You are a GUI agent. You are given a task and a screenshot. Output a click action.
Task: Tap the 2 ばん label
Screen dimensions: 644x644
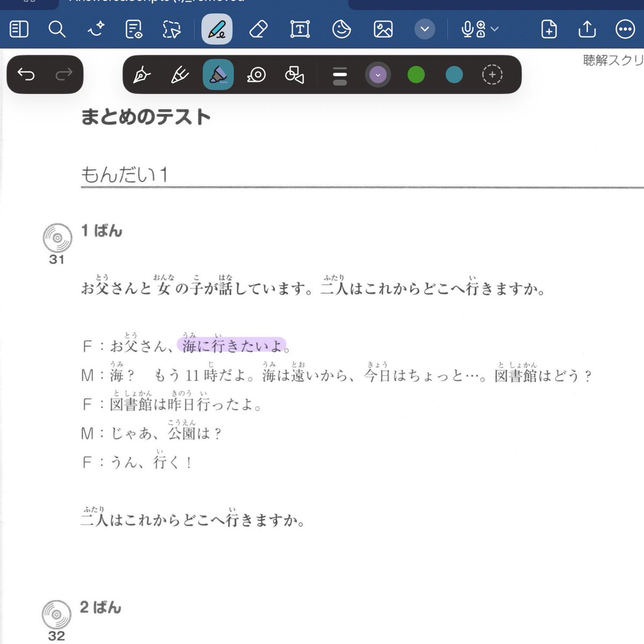point(100,607)
